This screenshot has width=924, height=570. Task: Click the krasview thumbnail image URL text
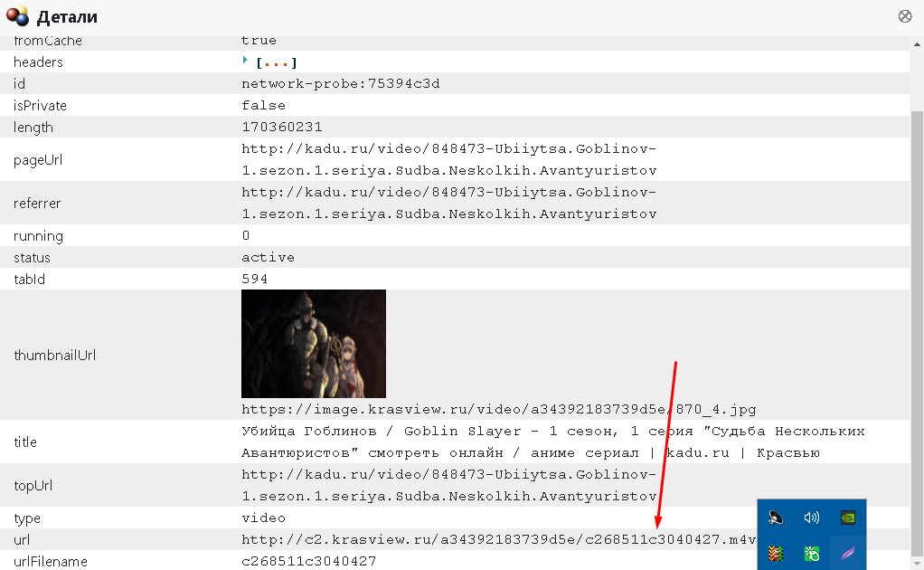[498, 409]
